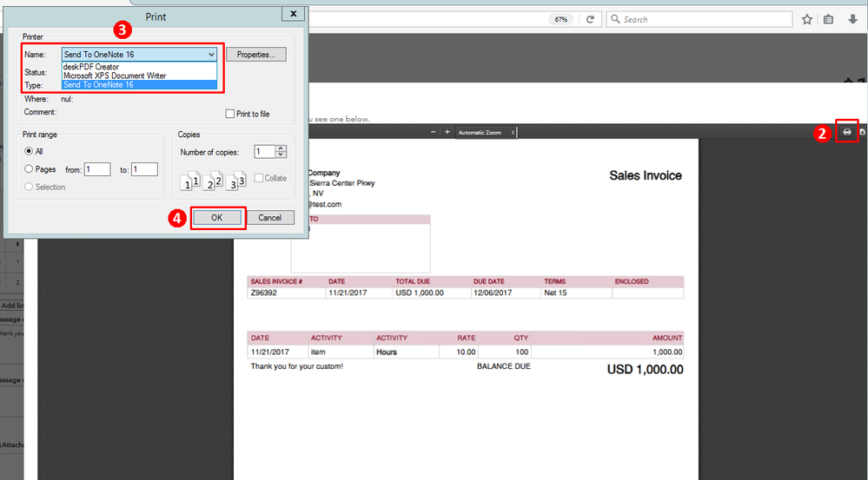868x480 pixels.
Task: Select the Selection print range option
Action: pyautogui.click(x=29, y=187)
